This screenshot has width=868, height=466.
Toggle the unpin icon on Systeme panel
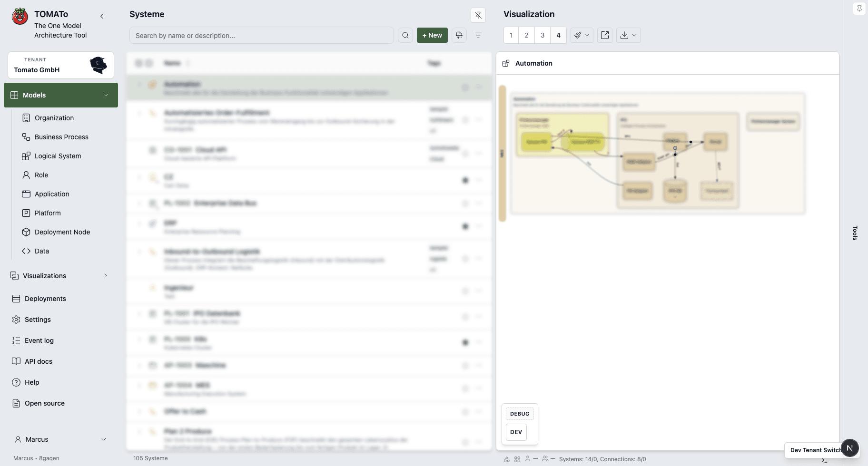point(478,15)
